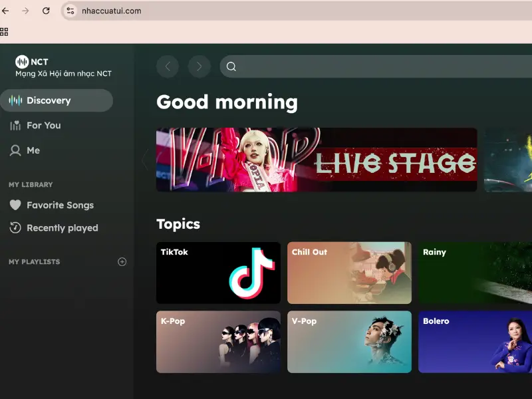Click the Discovery waveform icon
Screen dimensions: 532x399
tap(15, 100)
